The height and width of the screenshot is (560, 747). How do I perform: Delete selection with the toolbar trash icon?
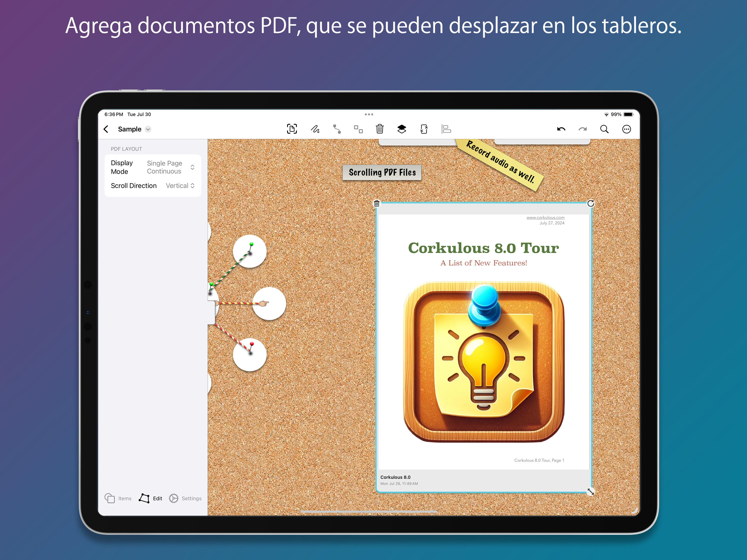point(380,129)
